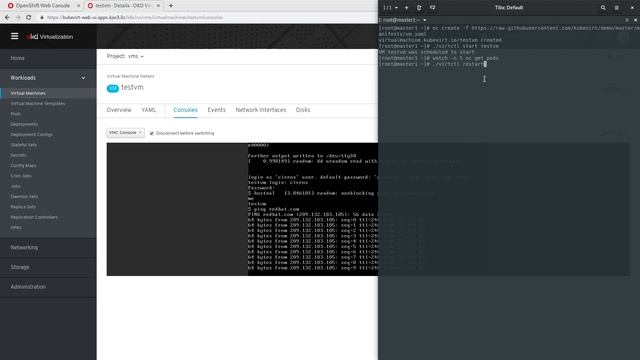Click the OKD Virtualization logo
640x360 pixels.
[50, 36]
